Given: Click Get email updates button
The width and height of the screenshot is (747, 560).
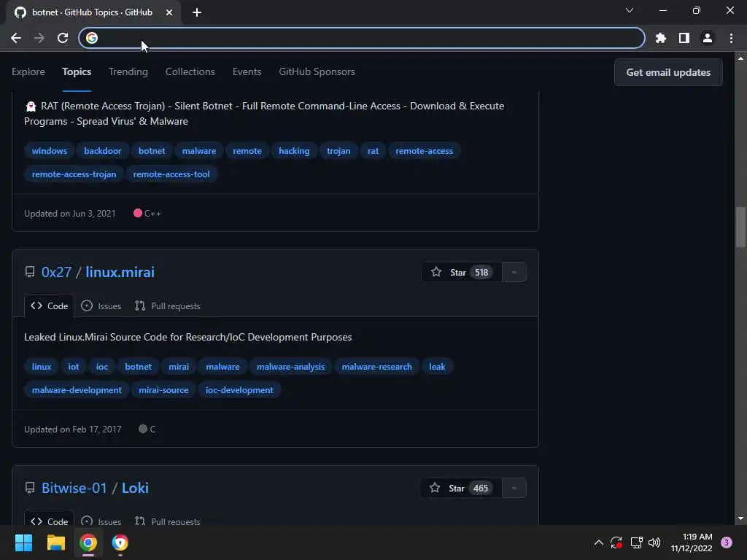Looking at the screenshot, I should pyautogui.click(x=668, y=72).
